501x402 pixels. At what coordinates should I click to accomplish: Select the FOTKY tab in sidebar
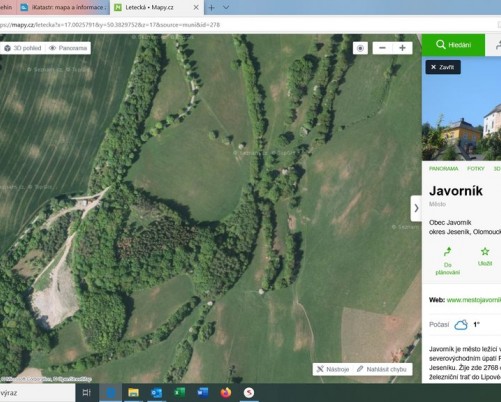tap(476, 169)
